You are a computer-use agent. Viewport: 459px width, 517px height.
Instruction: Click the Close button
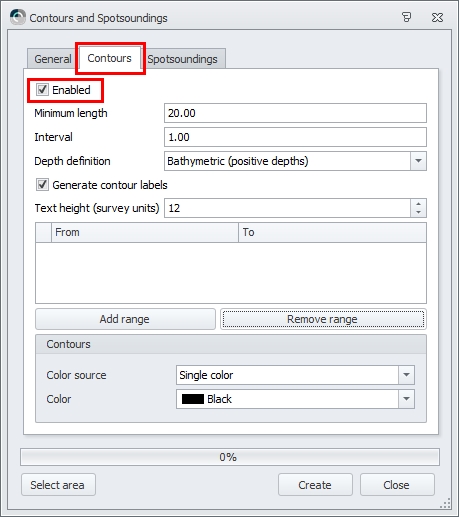[x=397, y=485]
